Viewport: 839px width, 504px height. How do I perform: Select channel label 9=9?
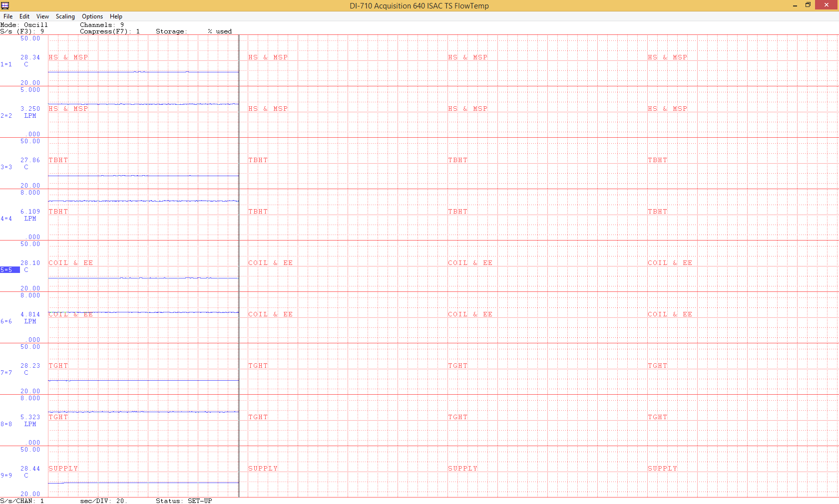tap(6, 476)
